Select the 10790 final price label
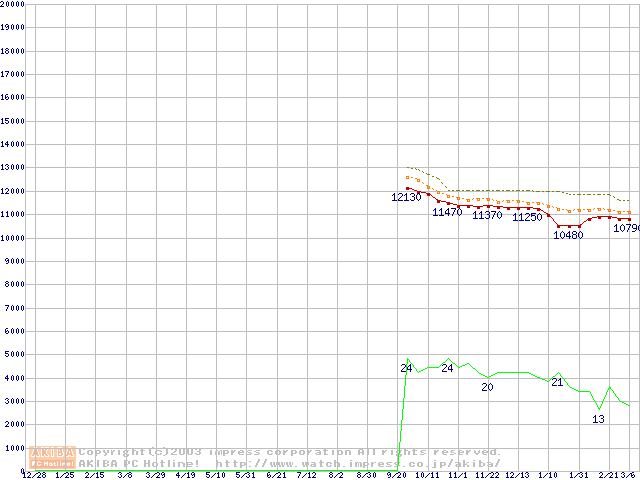The height and width of the screenshot is (480, 640). 626,228
